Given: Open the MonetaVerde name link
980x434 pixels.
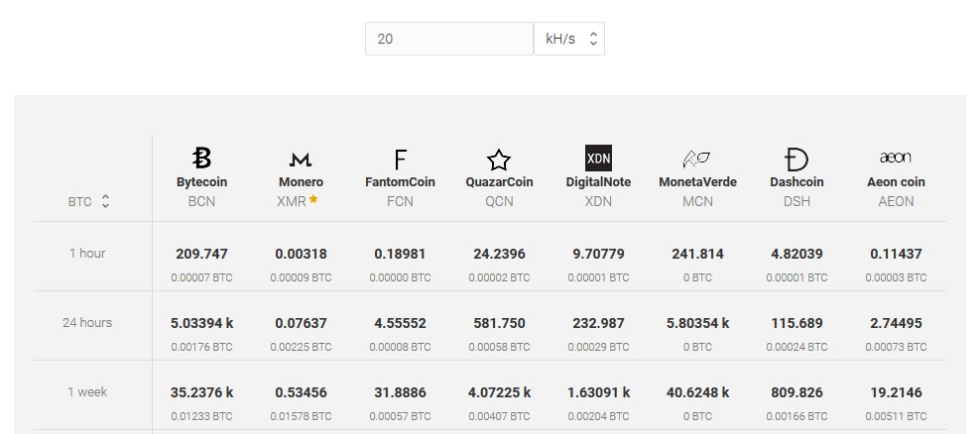Looking at the screenshot, I should pos(697,181).
